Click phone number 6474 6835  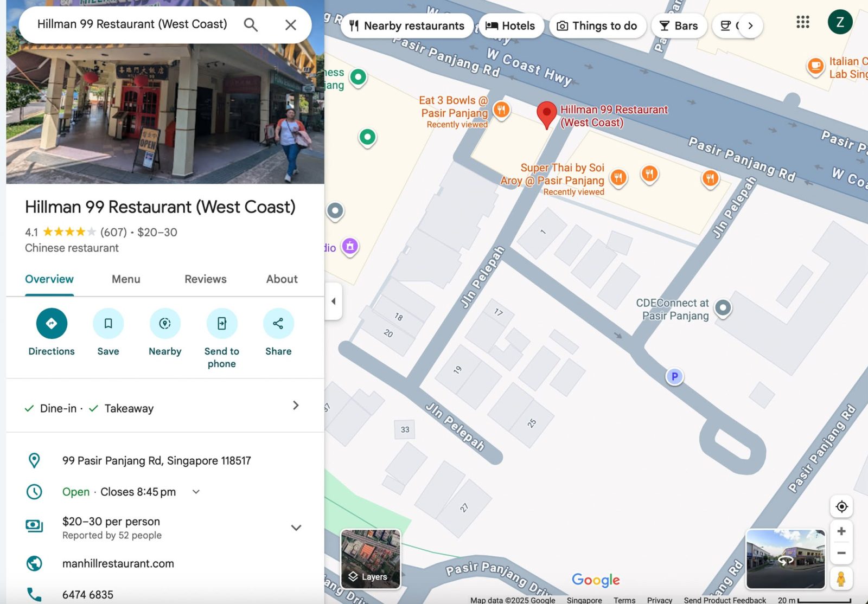pos(88,595)
